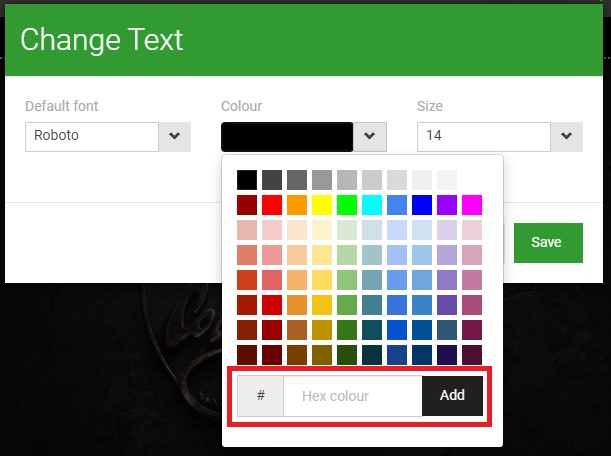Viewport: 611px width, 456px height.
Task: Click the size field showing 14
Action: tap(484, 136)
